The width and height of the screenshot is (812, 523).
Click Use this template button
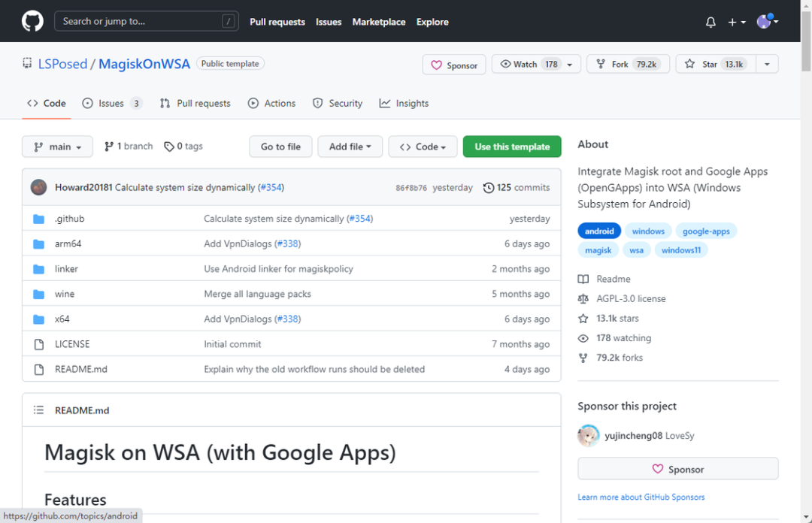[x=512, y=147]
